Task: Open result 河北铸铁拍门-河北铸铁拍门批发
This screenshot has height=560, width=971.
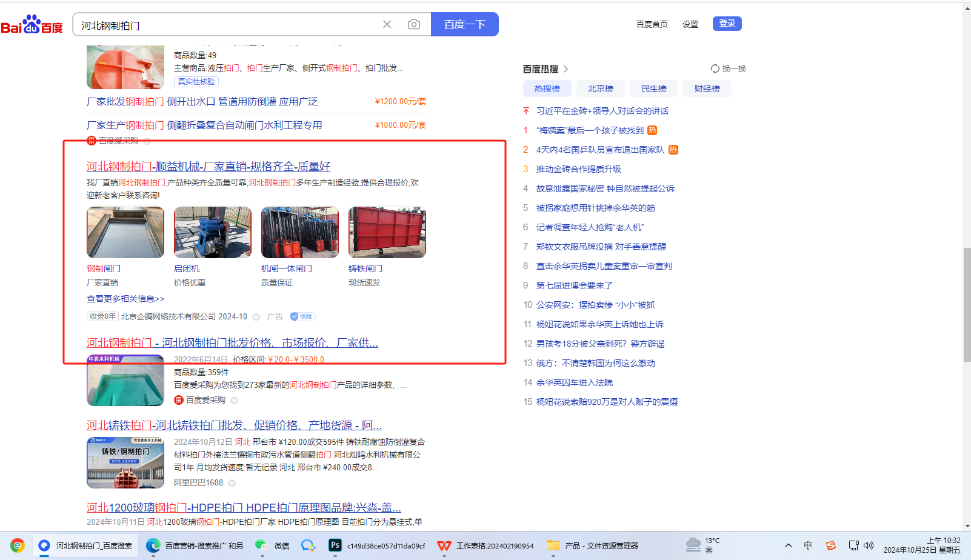Action: [234, 425]
